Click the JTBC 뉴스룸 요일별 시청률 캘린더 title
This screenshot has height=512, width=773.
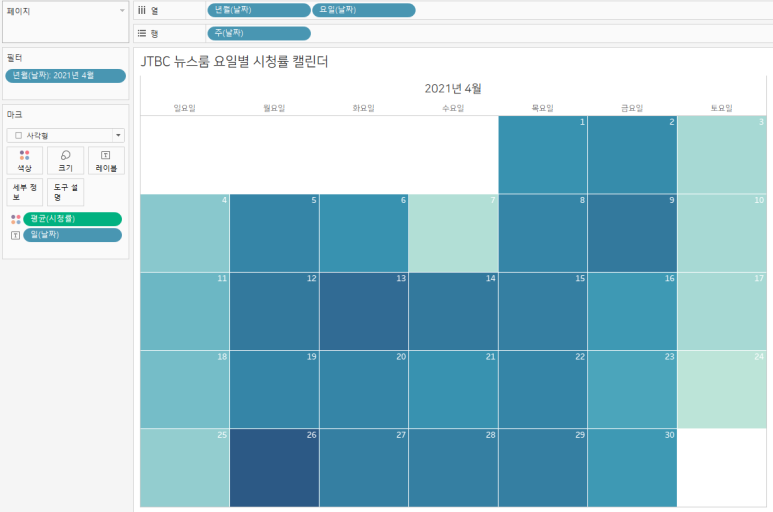point(234,62)
